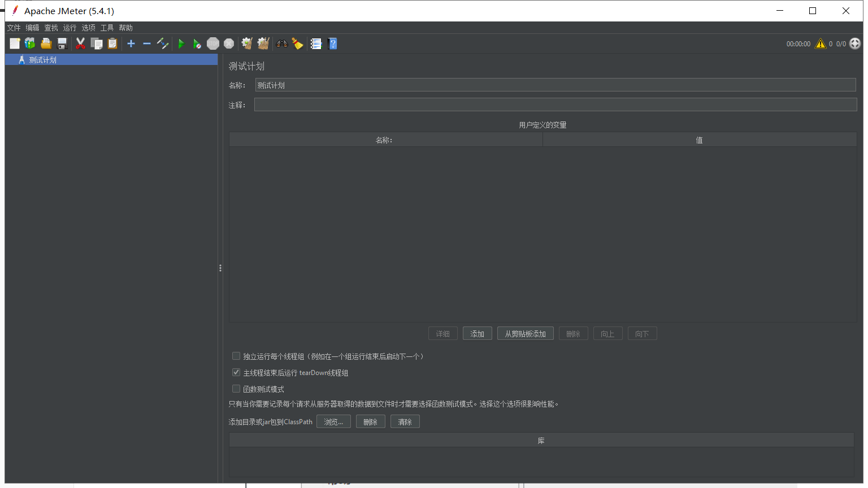Click the 浏览... ClassPath button
The height and width of the screenshot is (488, 868).
333,422
